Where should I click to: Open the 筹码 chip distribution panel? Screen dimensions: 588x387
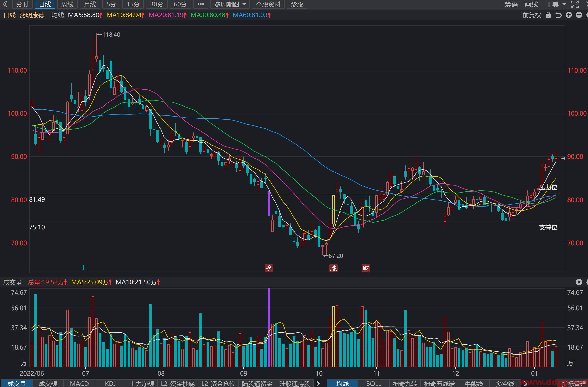pos(511,4)
